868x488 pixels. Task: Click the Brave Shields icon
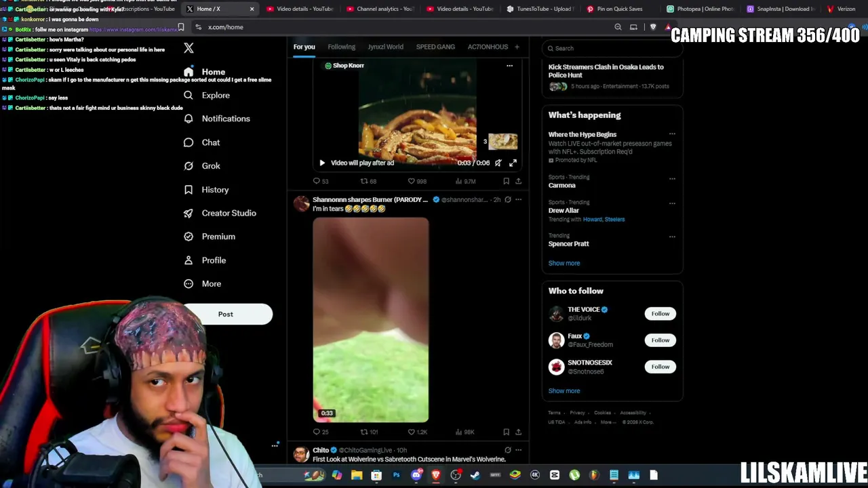(653, 27)
